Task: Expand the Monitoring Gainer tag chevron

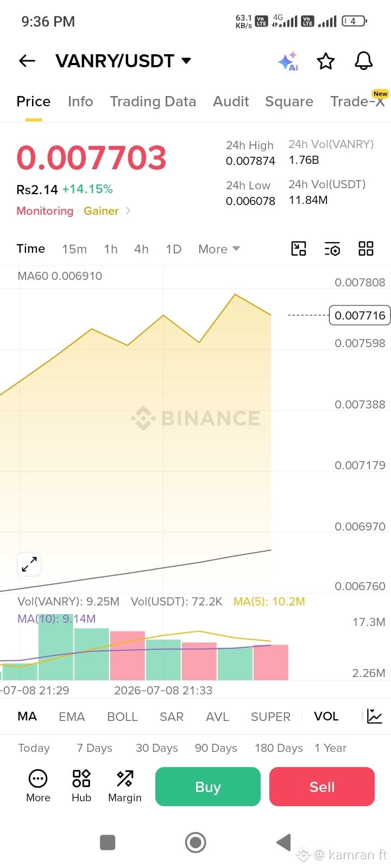Action: pyautogui.click(x=128, y=210)
